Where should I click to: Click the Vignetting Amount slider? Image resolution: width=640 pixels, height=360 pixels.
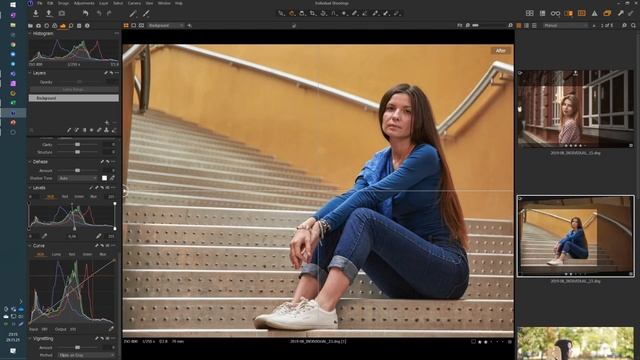point(78,348)
